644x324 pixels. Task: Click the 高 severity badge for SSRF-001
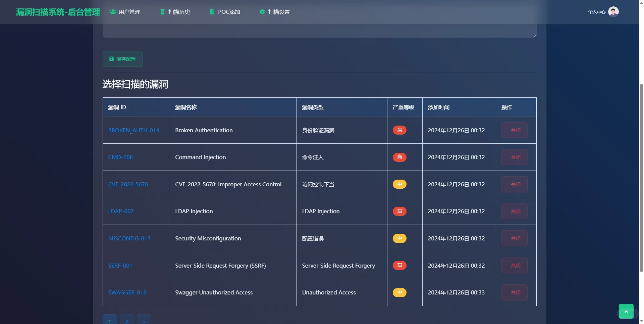coord(399,266)
